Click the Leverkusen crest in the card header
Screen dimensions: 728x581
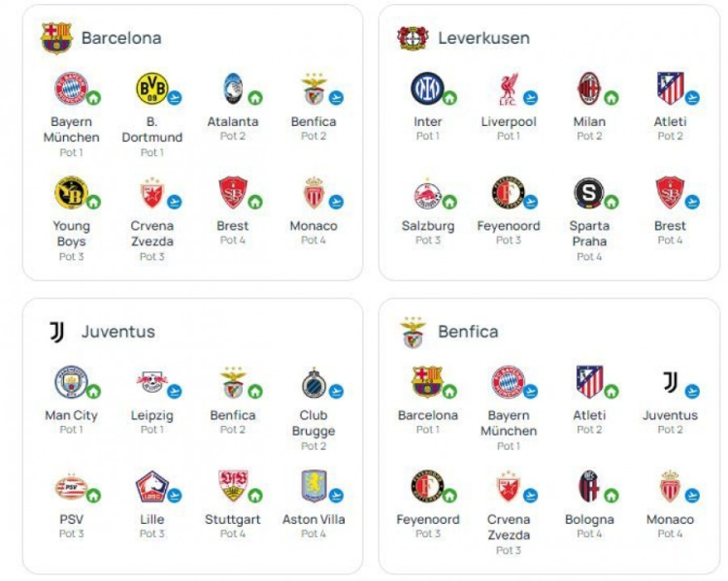(413, 38)
